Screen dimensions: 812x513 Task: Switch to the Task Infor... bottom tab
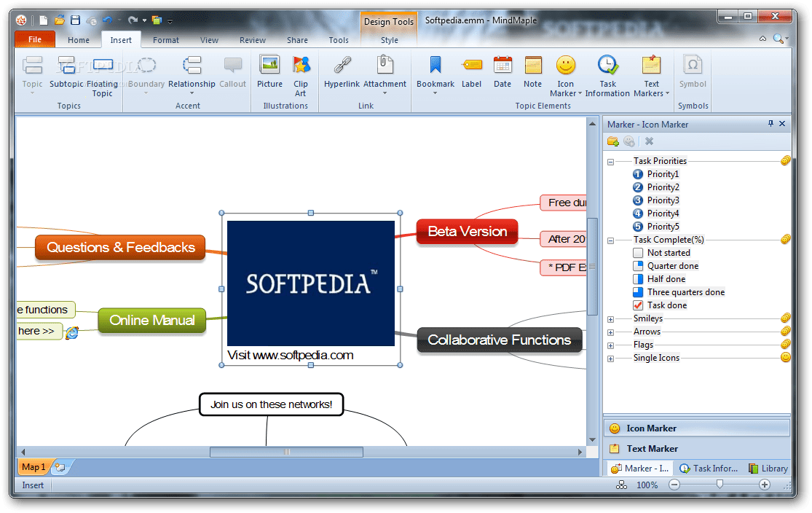click(709, 469)
